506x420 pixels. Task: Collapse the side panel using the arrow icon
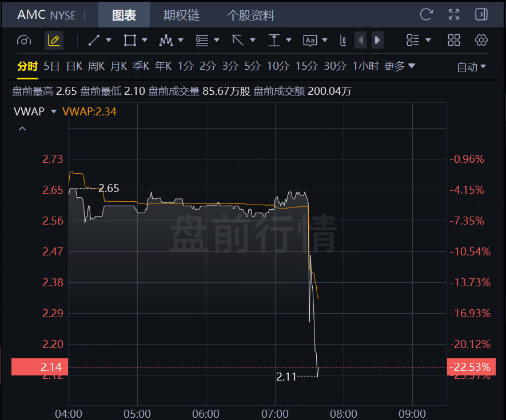[481, 14]
